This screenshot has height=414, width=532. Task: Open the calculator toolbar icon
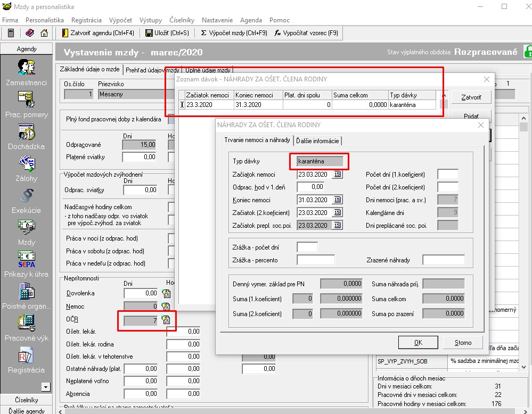tap(11, 33)
